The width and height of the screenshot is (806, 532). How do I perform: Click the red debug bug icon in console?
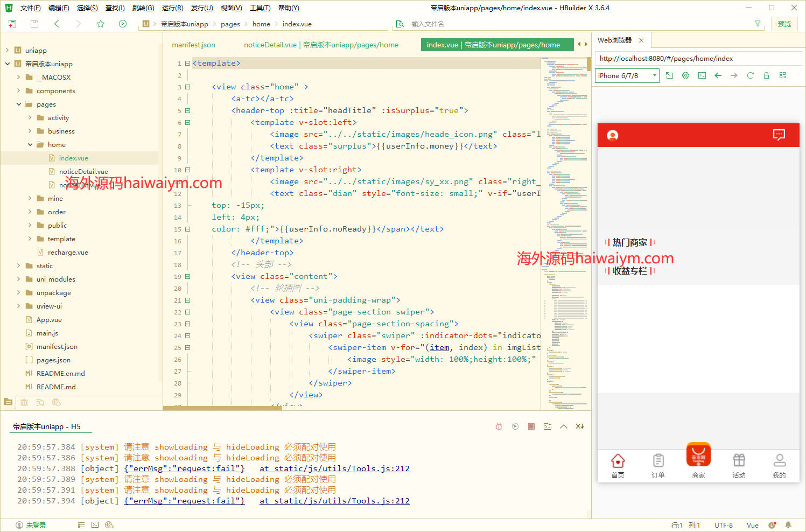point(499,426)
